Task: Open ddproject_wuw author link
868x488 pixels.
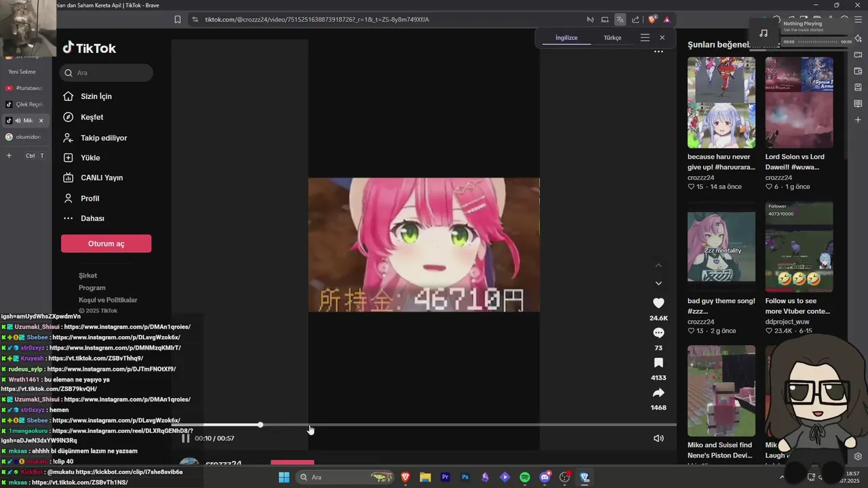Action: click(x=787, y=321)
